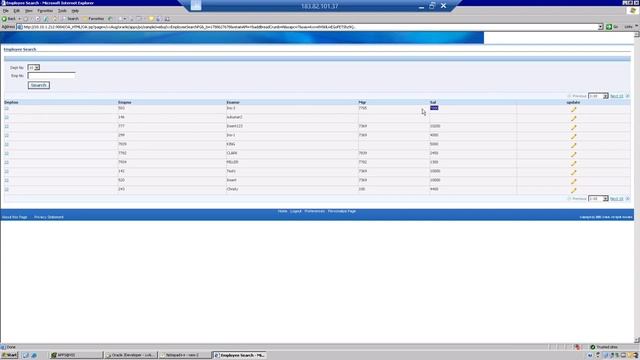Open the Edit menu
The image size is (640, 360).
coord(17,11)
